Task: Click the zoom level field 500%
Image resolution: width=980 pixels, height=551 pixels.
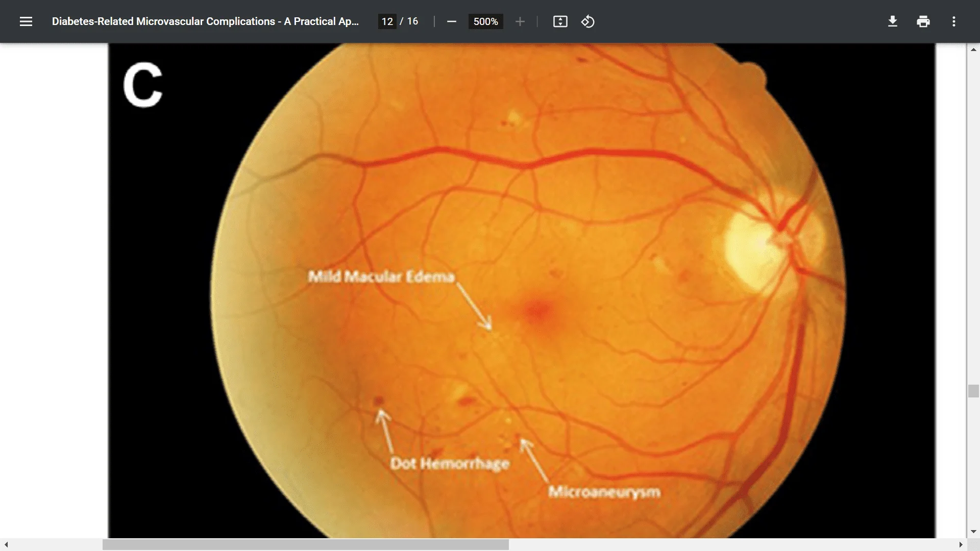Action: pyautogui.click(x=485, y=21)
